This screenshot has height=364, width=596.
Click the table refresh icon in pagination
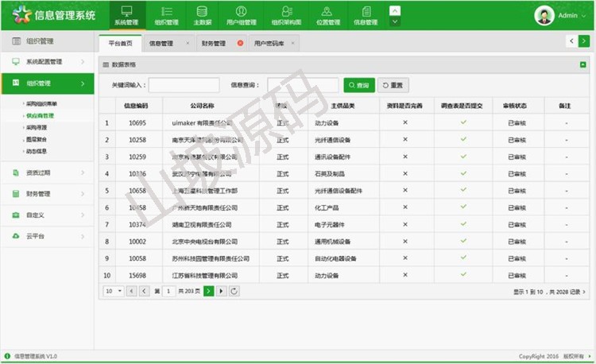[234, 292]
